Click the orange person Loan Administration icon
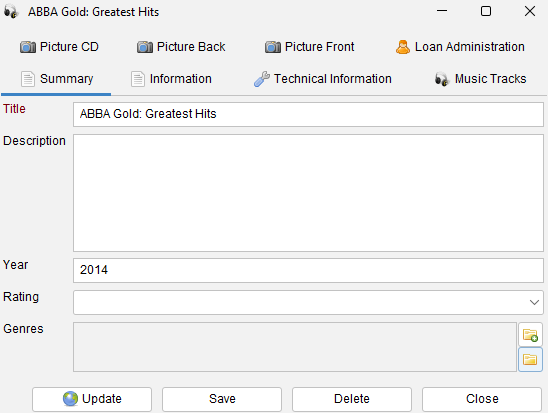548x413 pixels. pos(403,47)
